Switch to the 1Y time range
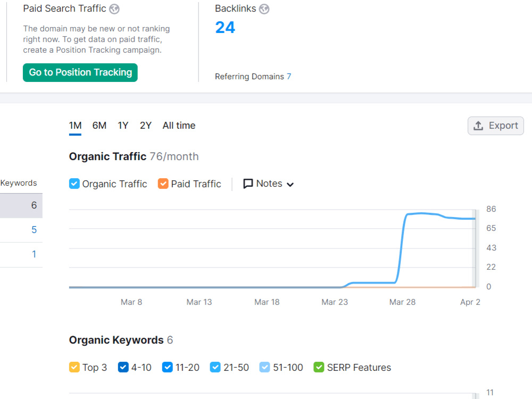The width and height of the screenshot is (532, 399). [x=123, y=126]
